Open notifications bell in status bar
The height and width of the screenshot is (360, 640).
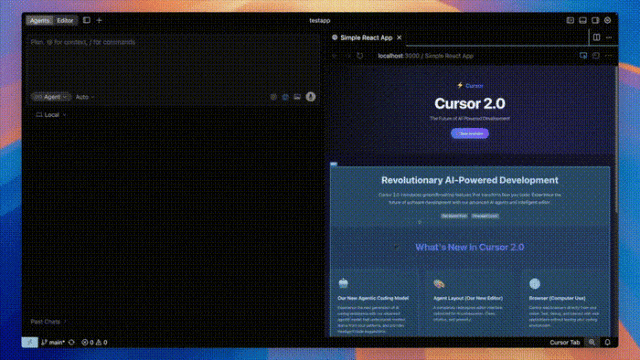coord(607,342)
